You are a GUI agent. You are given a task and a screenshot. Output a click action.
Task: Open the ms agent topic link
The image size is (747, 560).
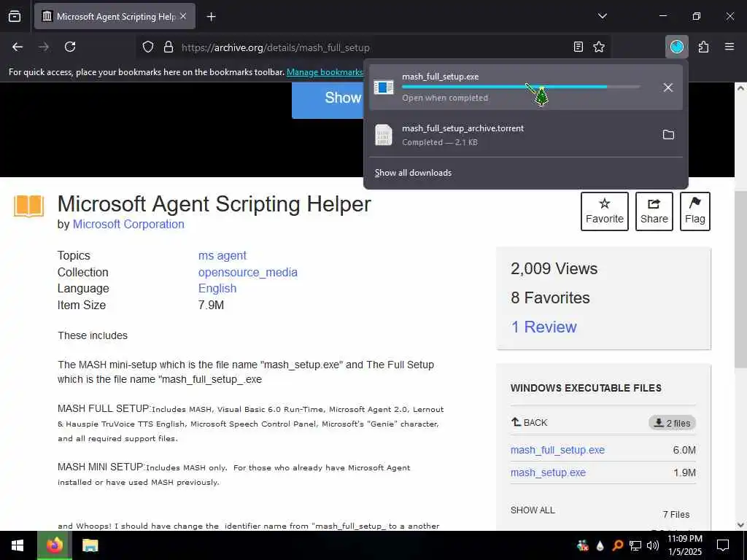pyautogui.click(x=222, y=256)
